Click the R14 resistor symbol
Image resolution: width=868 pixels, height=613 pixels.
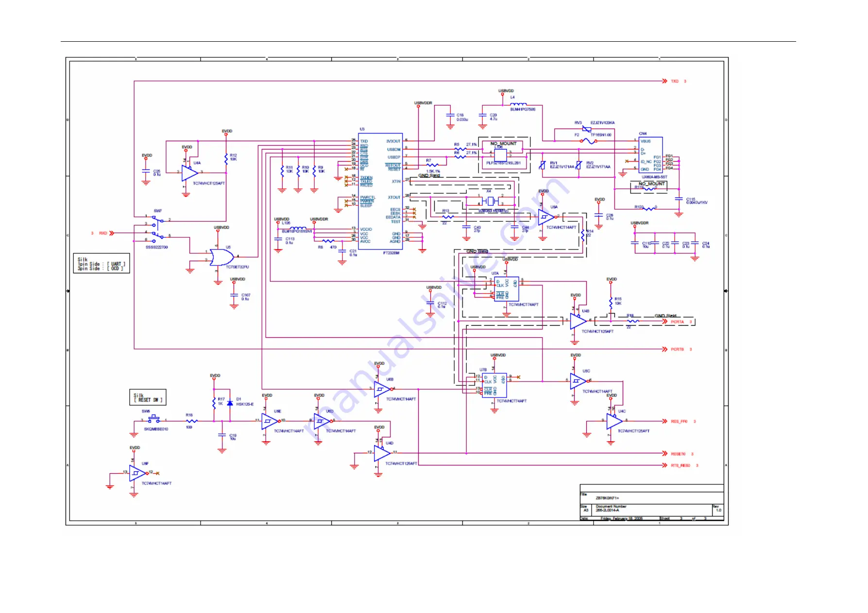point(583,235)
